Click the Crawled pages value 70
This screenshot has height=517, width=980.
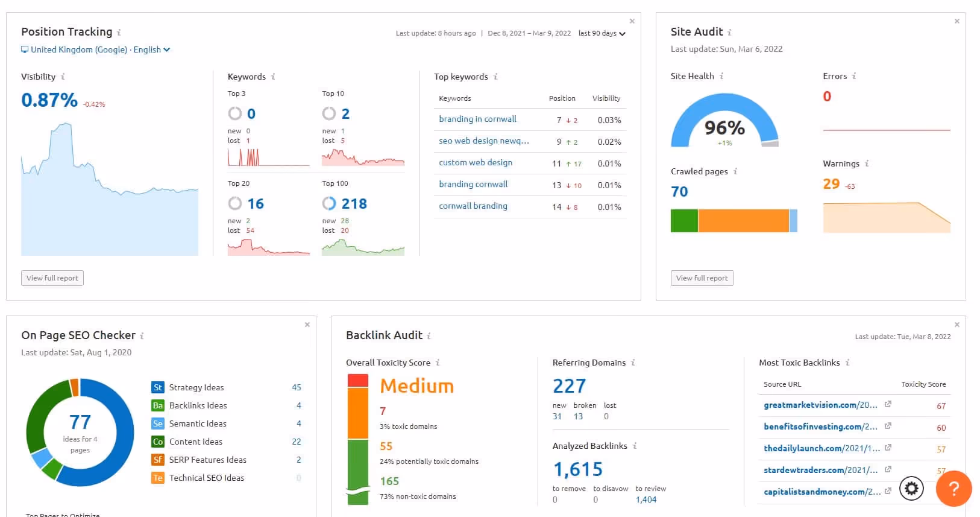[679, 192]
